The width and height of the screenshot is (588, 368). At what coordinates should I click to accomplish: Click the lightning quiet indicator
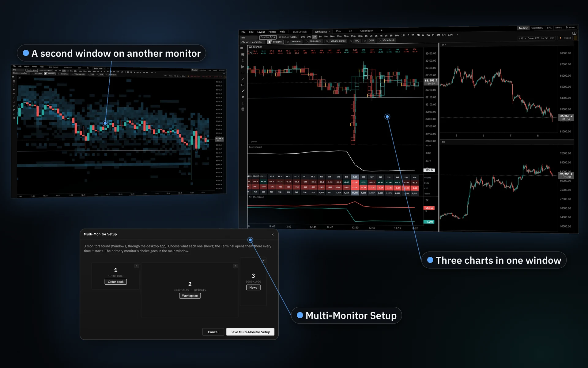tap(565, 38)
